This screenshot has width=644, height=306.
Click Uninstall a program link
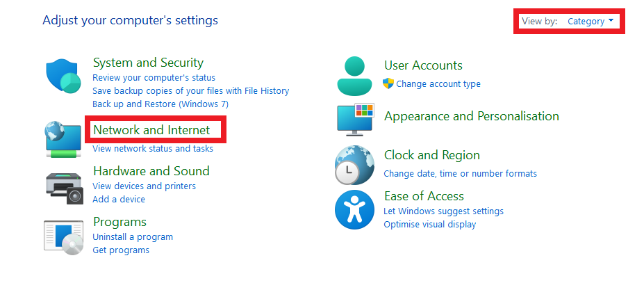133,237
